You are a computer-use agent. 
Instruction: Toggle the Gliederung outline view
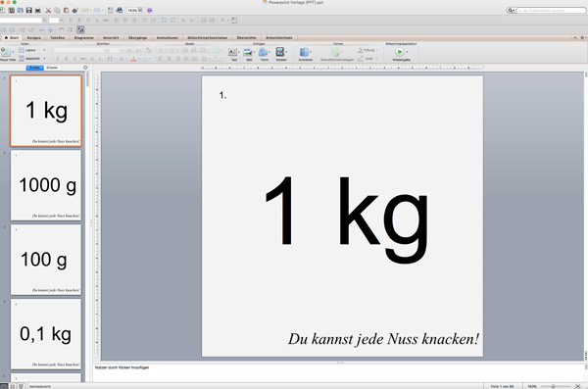coord(52,68)
